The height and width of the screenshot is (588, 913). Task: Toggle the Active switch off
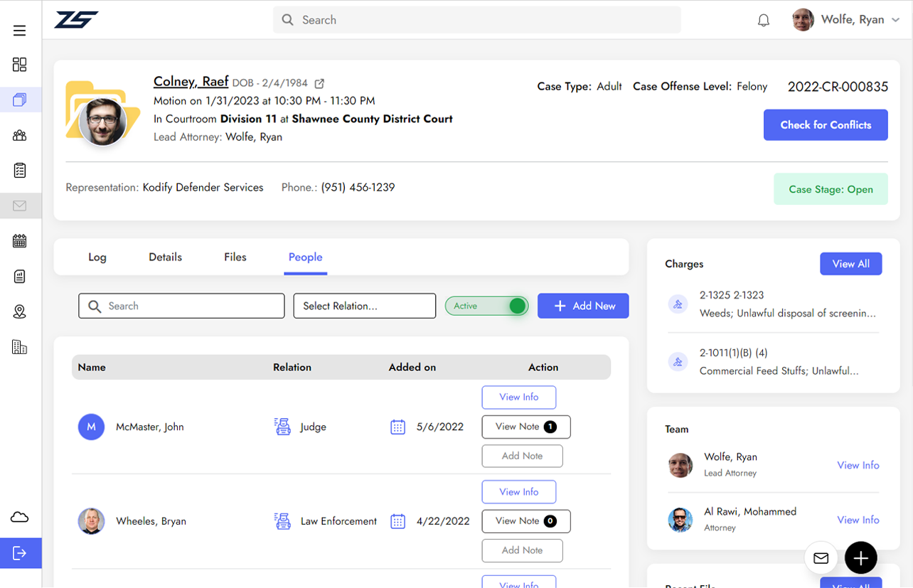[x=487, y=306]
